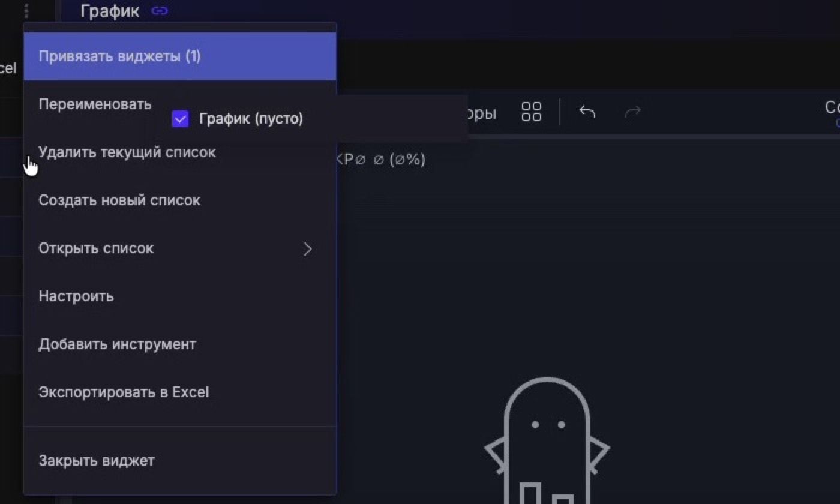This screenshot has width=840, height=504.
Task: Click the three-dot widget menu icon
Action: [26, 11]
